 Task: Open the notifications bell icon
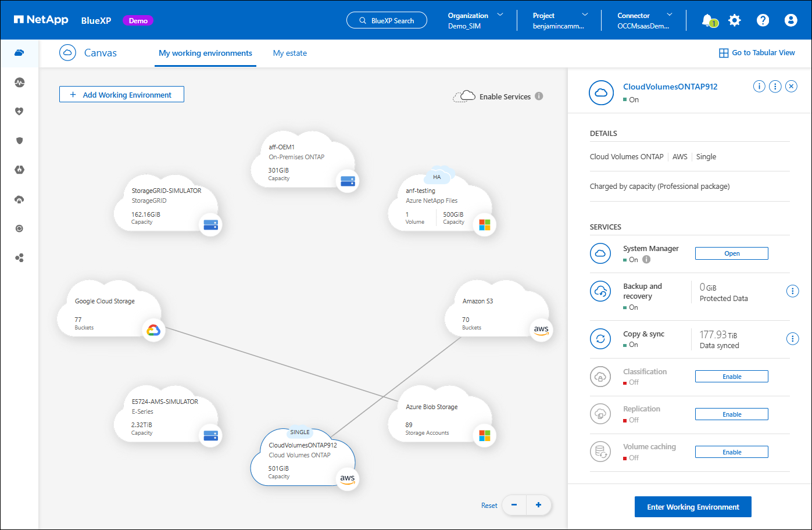pyautogui.click(x=708, y=20)
